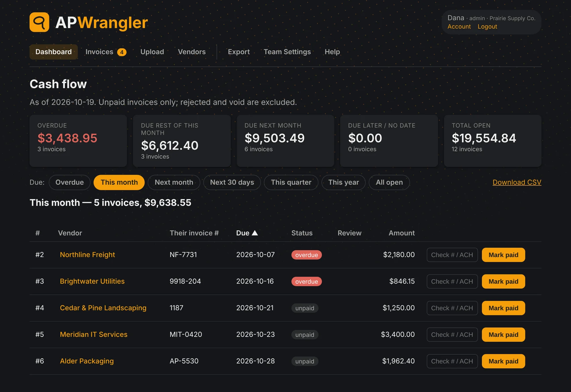
Task: Focus Check # / ACH field for Alder Packaging
Action: point(452,361)
